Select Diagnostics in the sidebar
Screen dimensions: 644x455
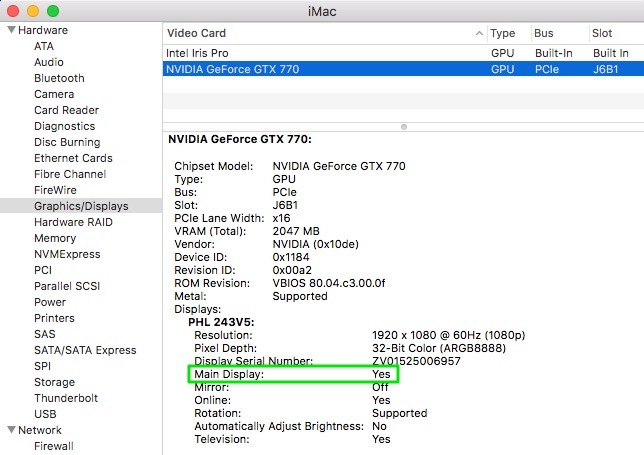[x=64, y=126]
